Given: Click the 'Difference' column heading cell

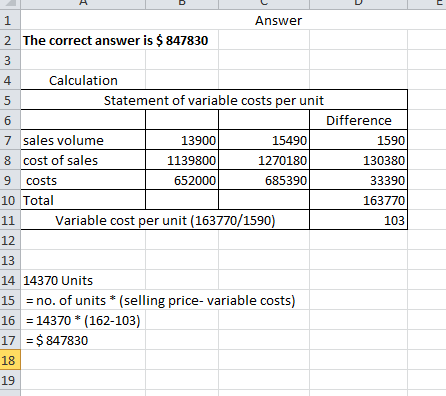Looking at the screenshot, I should pos(358,120).
